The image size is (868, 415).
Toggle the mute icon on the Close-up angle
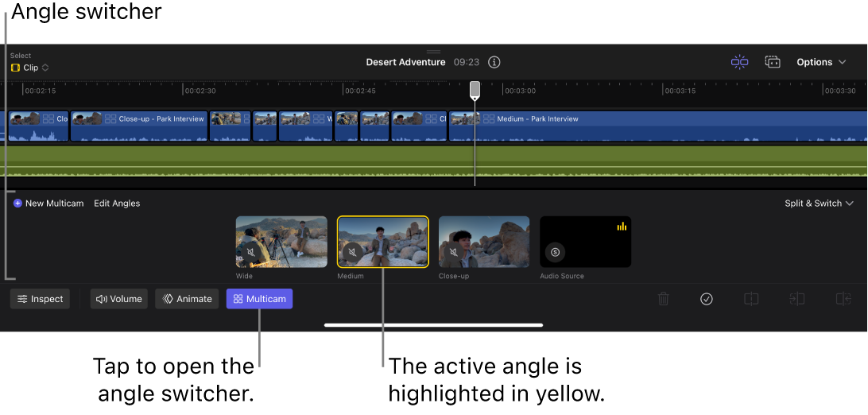454,253
